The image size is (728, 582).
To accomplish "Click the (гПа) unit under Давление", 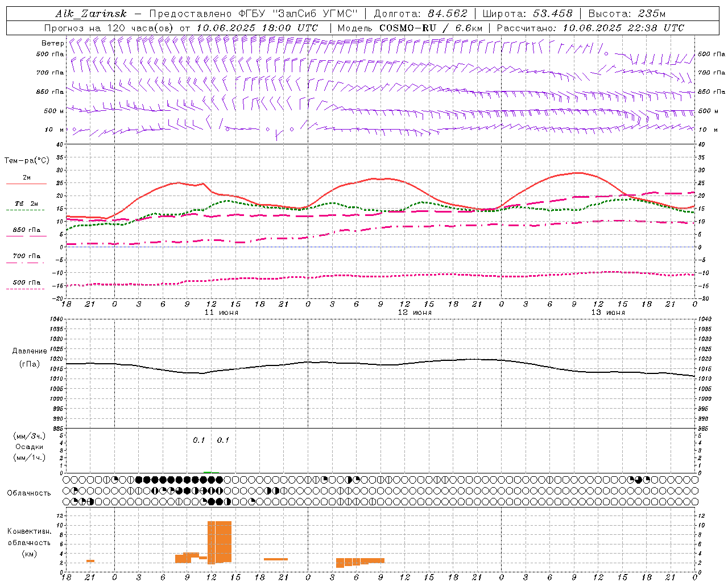I will pos(30,364).
